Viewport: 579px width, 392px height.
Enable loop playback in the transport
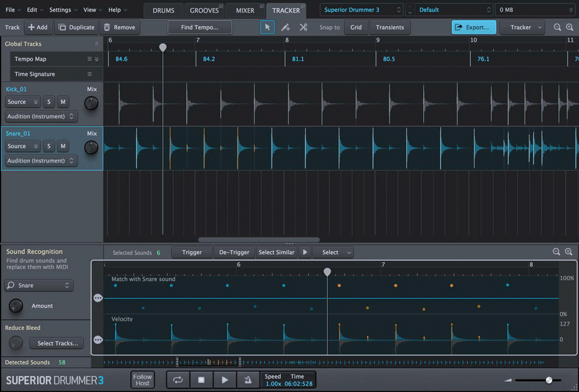click(178, 379)
